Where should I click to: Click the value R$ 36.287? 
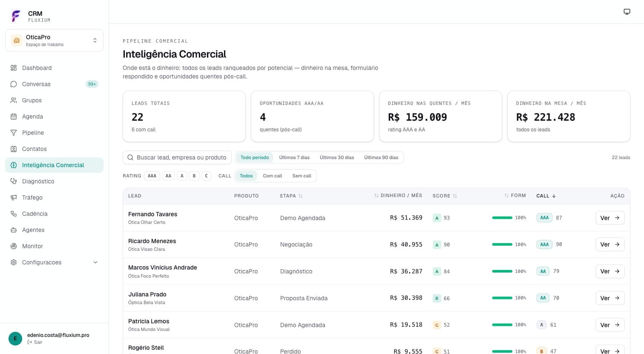[406, 271]
